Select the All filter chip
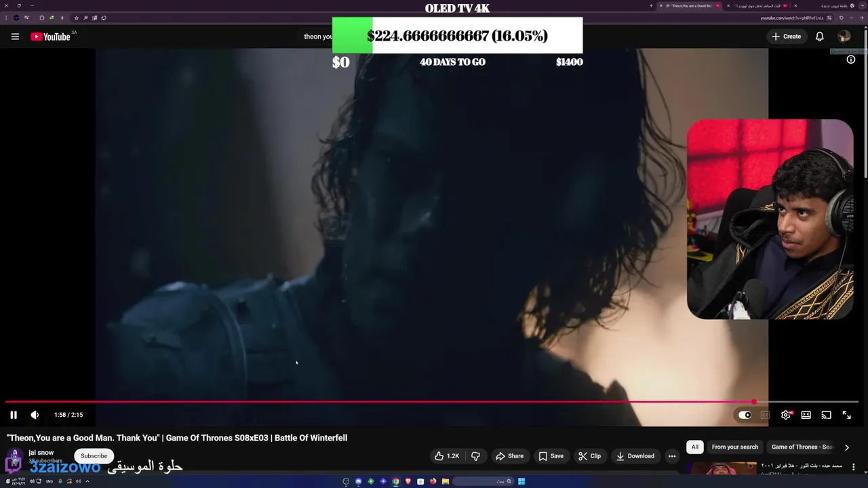Viewport: 868px width, 488px height. pos(694,447)
